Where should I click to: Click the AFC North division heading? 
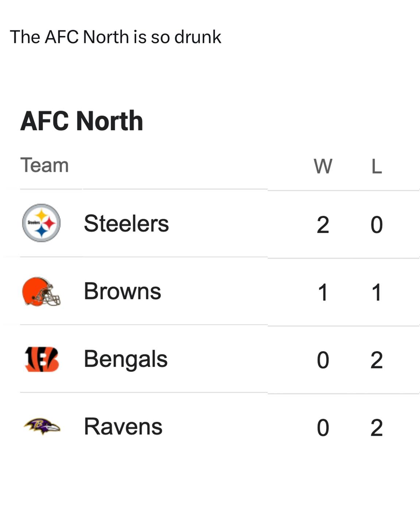[x=82, y=121]
